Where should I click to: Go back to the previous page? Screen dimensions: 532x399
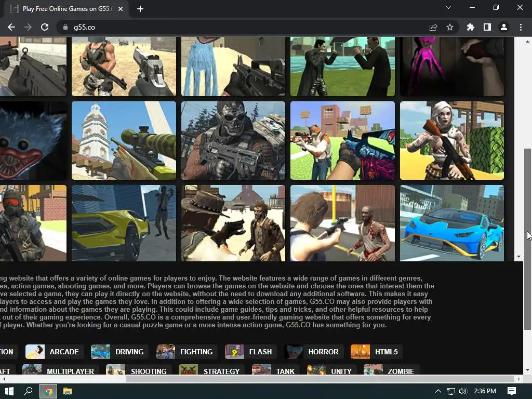[x=11, y=27]
